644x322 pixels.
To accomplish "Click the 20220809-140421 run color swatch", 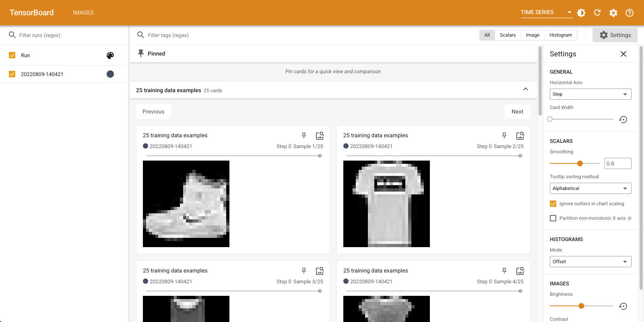I will click(110, 74).
